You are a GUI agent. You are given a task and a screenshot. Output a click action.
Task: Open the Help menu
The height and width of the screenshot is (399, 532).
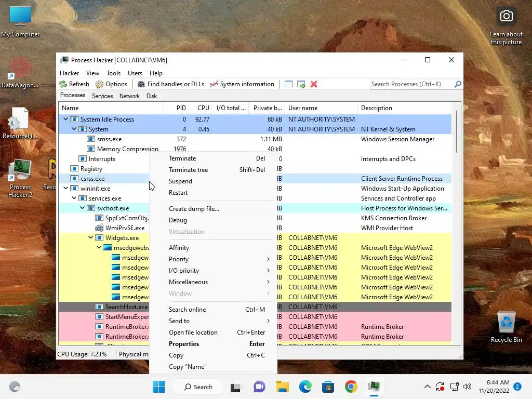[x=156, y=73]
